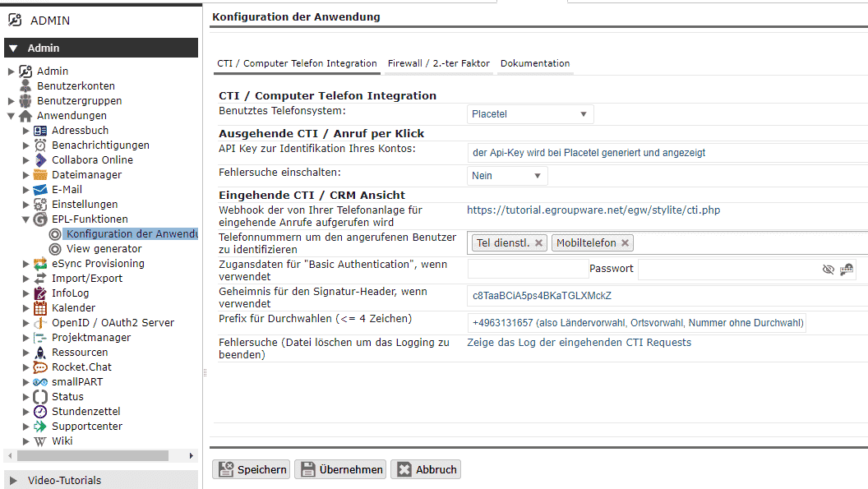Click the password generator icon beside Passwort
Screen dimensions: 868x489
click(847, 269)
